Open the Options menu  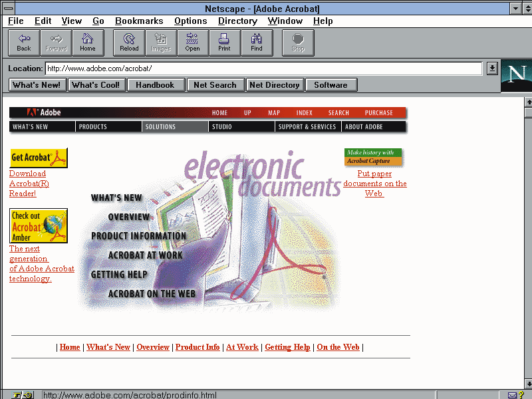point(190,21)
